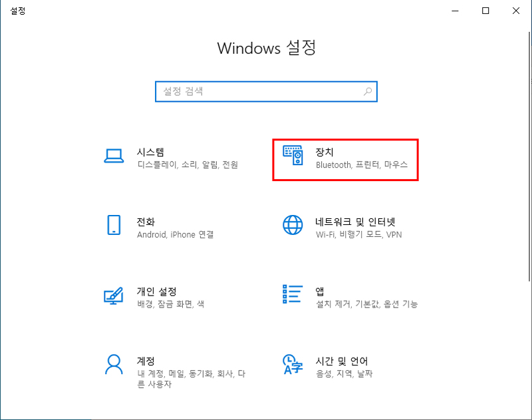This screenshot has width=532, height=420.
Task: Click the Network globe icon
Action: click(x=293, y=225)
